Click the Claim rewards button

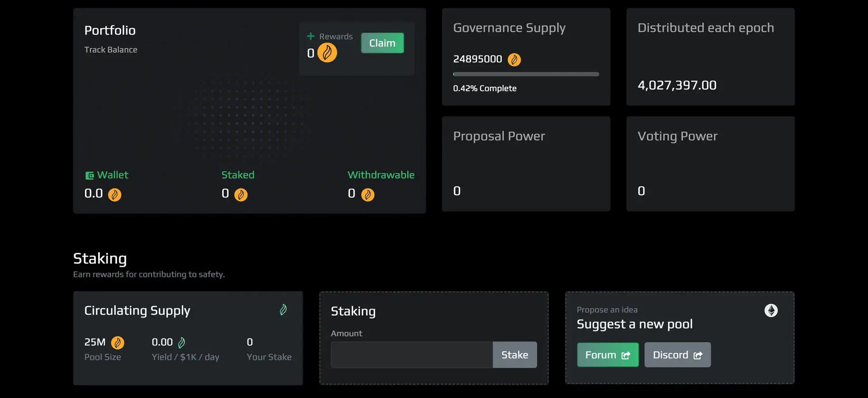(382, 43)
